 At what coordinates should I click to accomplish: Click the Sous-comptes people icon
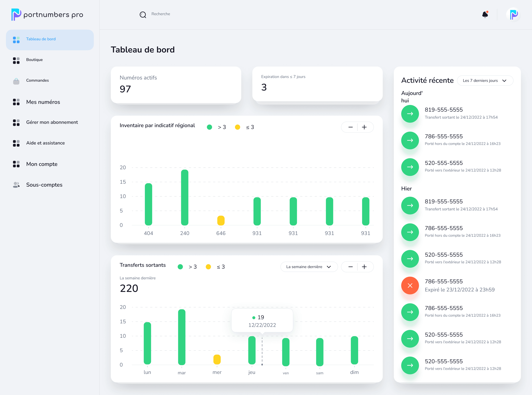(x=16, y=185)
